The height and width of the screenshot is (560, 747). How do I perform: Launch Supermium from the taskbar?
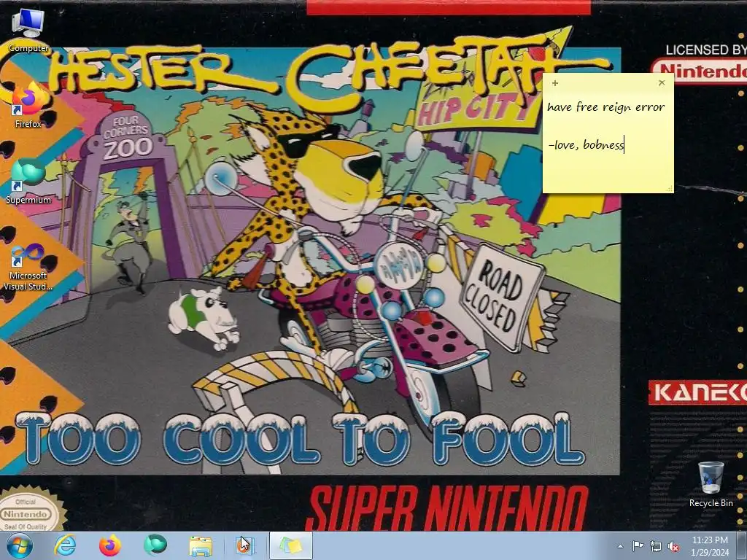click(x=155, y=545)
